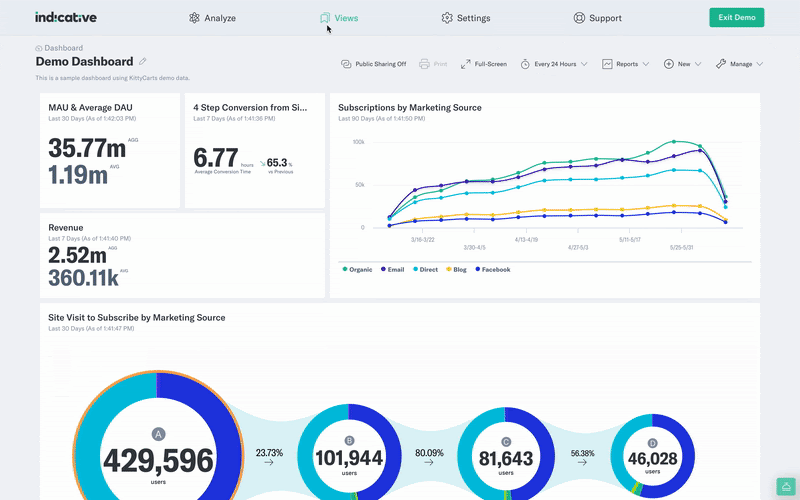Expand the Reports dropdown chevron
The width and height of the screenshot is (800, 500).
pyautogui.click(x=646, y=64)
